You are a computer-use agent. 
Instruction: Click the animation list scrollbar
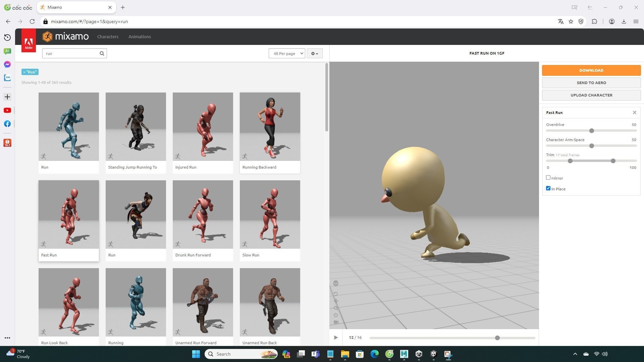pyautogui.click(x=327, y=97)
